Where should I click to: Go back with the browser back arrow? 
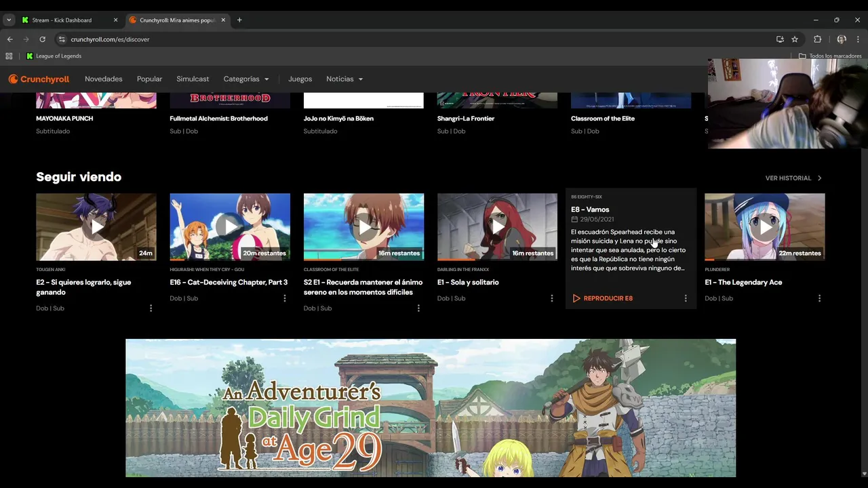(10, 39)
